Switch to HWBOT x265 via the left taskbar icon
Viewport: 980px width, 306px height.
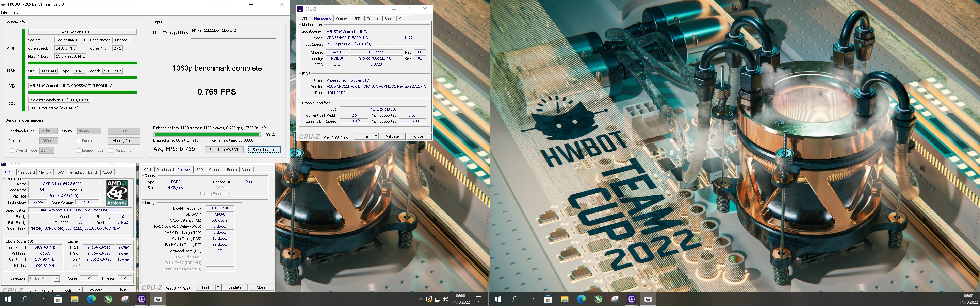158,299
